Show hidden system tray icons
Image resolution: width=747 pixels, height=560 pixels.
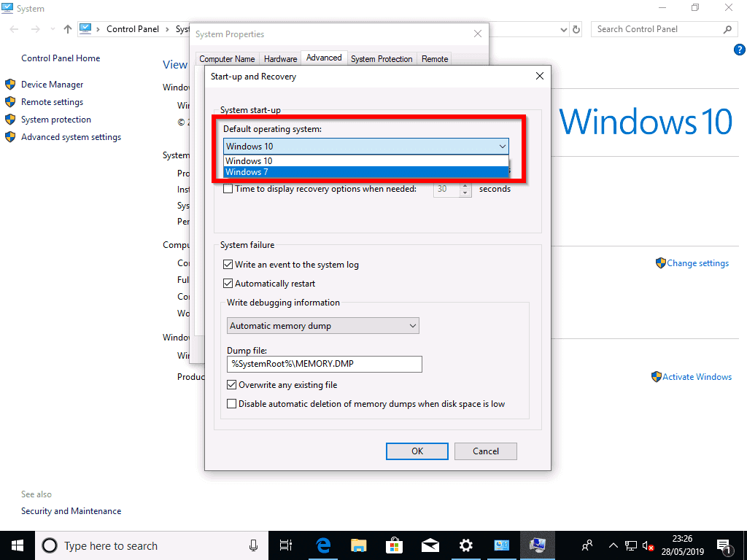(x=613, y=545)
